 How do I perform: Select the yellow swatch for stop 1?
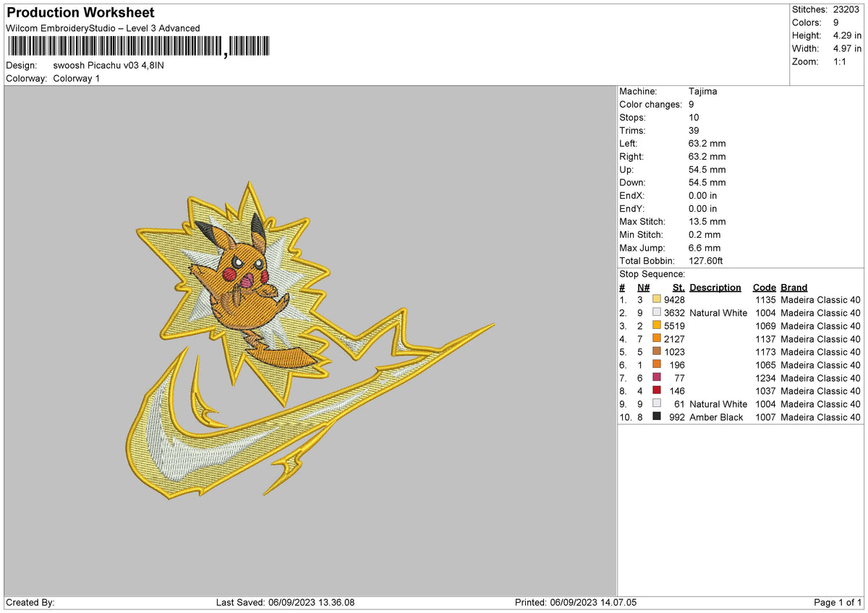pyautogui.click(x=656, y=299)
